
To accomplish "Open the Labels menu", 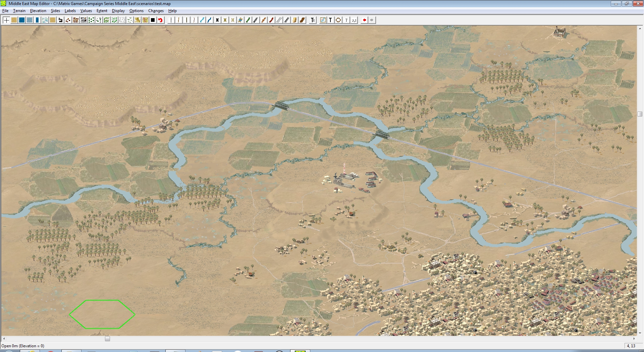I will pos(70,11).
